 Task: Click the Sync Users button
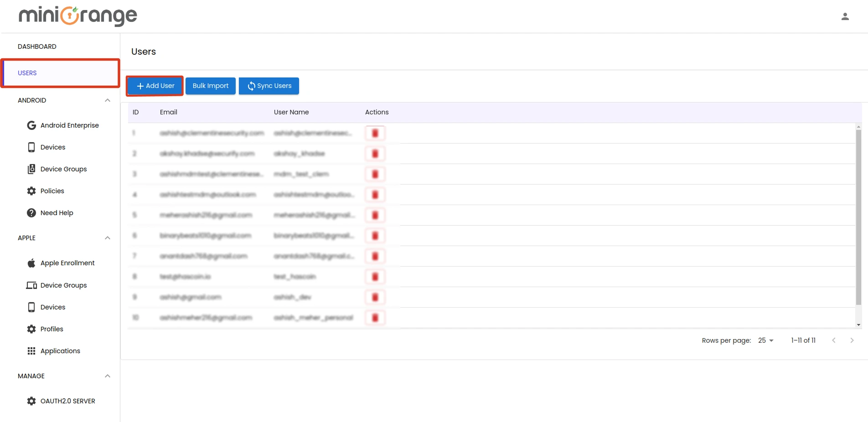coord(269,86)
